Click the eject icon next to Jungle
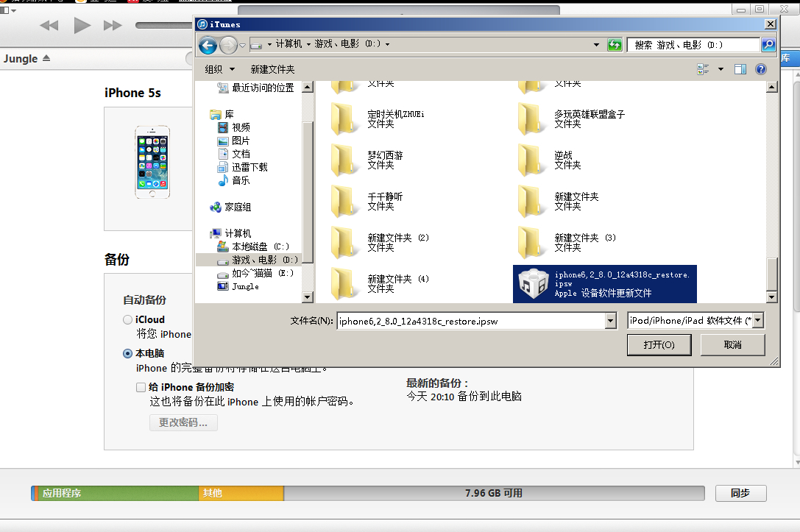The height and width of the screenshot is (532, 800). point(46,58)
